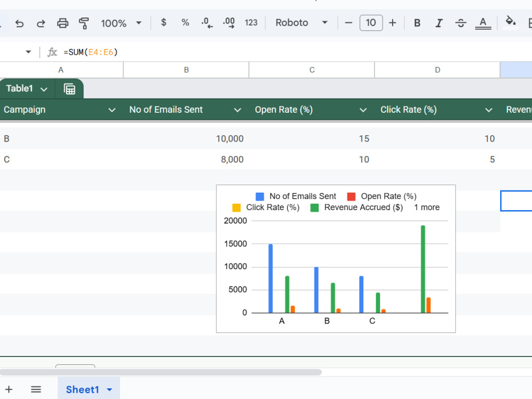The height and width of the screenshot is (399, 532).
Task: Select the Campaign C cell
Action: tap(61, 159)
